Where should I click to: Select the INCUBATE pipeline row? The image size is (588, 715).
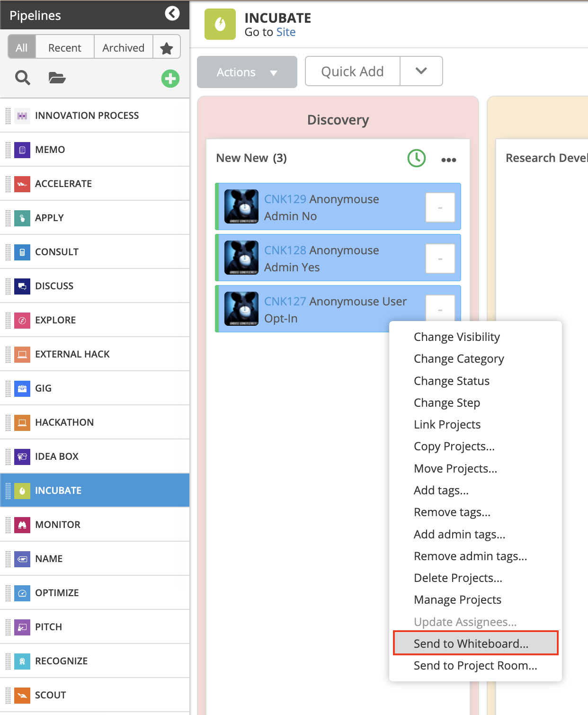click(95, 491)
